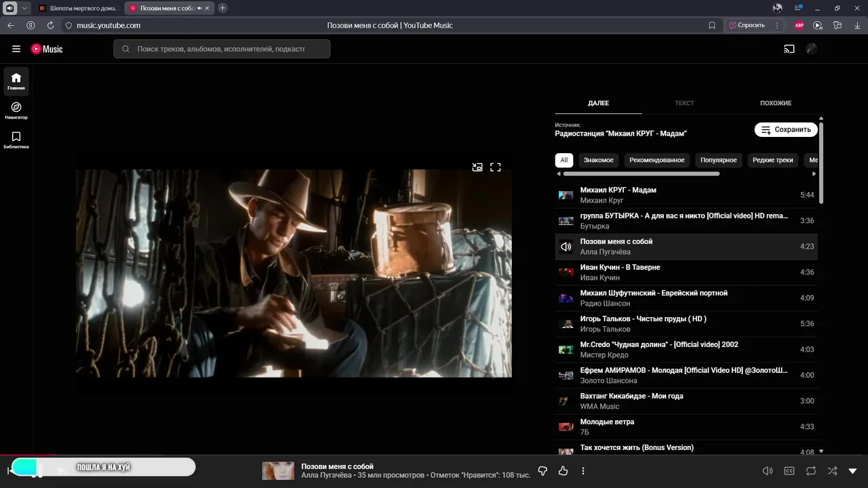Select the Редкие треки filter chip
The width and height of the screenshot is (868, 488).
point(772,160)
